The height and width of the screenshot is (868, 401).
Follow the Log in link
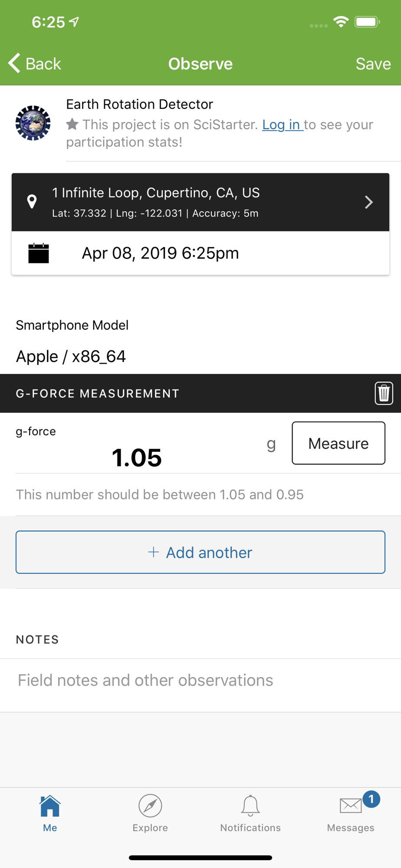pyautogui.click(x=283, y=125)
